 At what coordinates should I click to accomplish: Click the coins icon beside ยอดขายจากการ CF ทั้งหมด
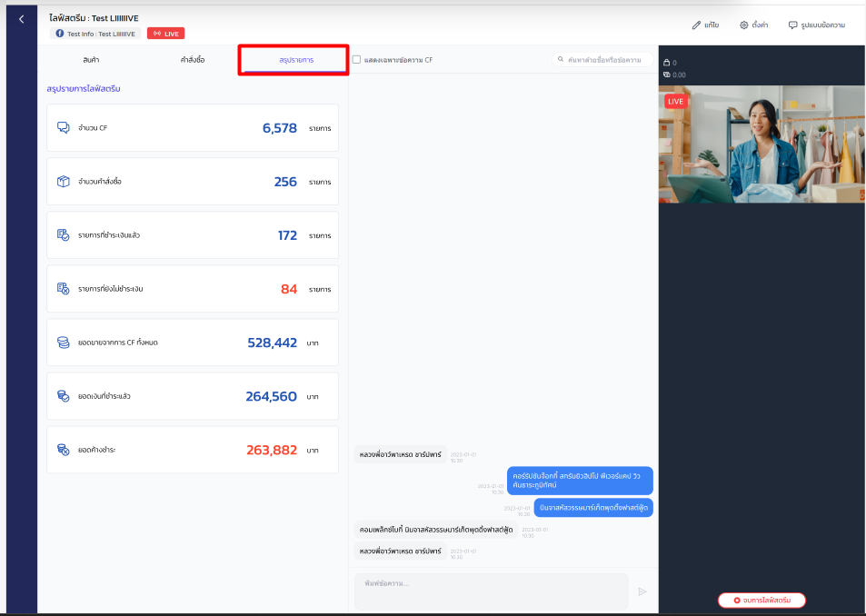click(x=64, y=343)
